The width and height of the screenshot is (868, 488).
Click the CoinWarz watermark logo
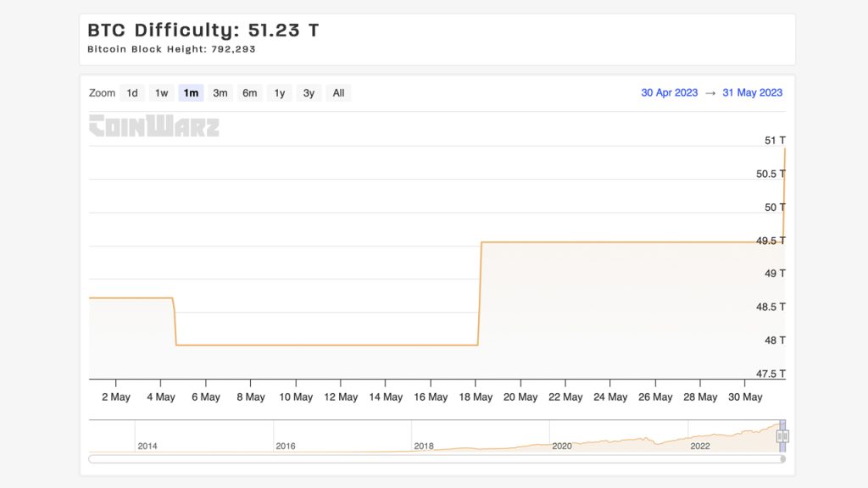pos(154,127)
